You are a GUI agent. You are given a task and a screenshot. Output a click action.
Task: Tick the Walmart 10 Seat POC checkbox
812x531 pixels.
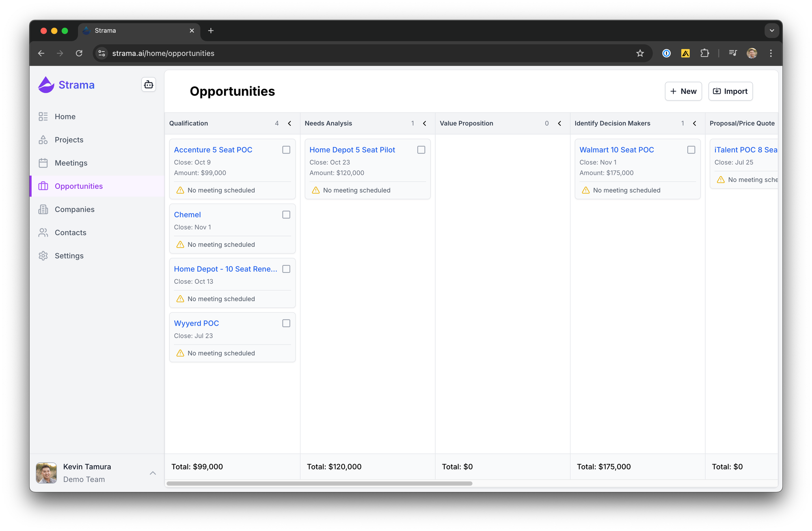click(x=691, y=150)
